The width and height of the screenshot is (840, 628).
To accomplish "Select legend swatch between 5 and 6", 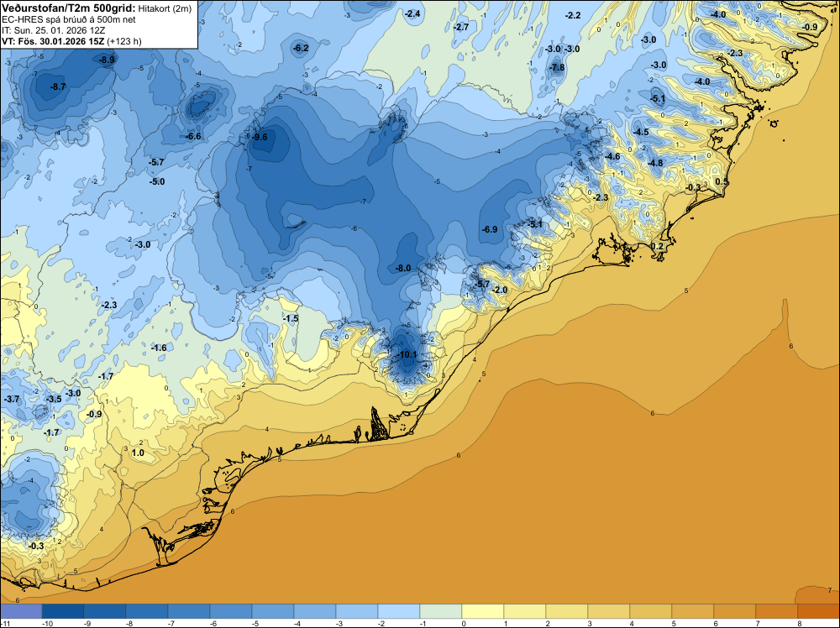I will pyautogui.click(x=693, y=611).
